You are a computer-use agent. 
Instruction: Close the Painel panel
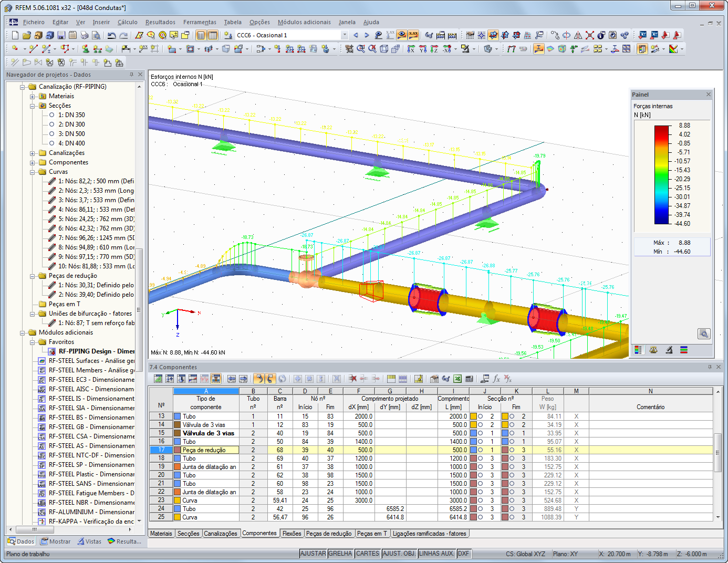point(709,95)
